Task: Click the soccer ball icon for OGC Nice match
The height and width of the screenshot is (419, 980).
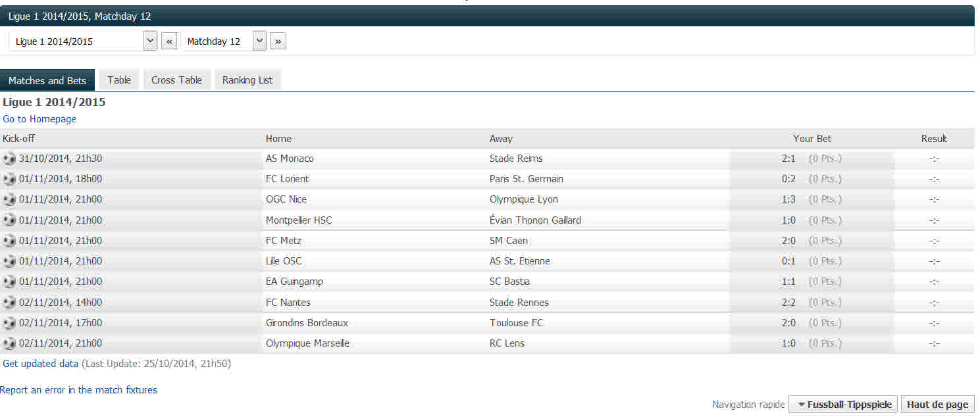Action: point(9,199)
